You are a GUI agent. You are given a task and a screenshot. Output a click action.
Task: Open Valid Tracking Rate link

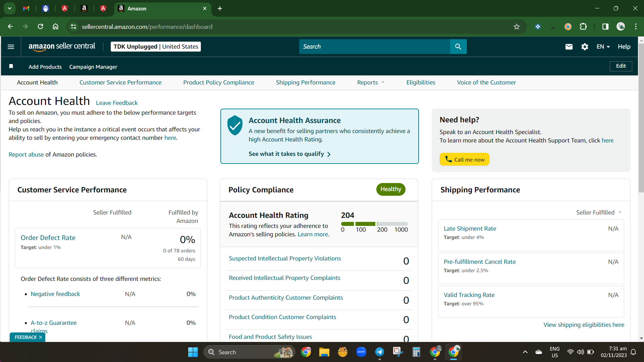click(x=469, y=295)
